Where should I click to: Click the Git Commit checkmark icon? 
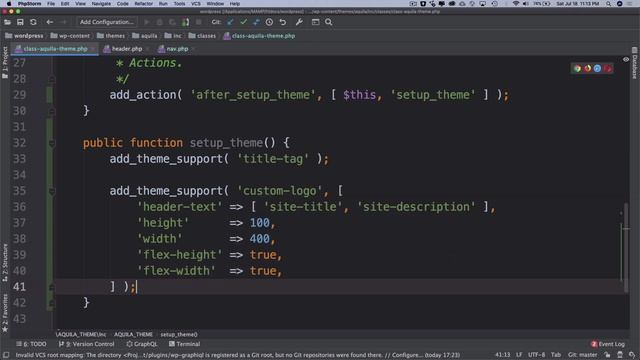(243, 22)
